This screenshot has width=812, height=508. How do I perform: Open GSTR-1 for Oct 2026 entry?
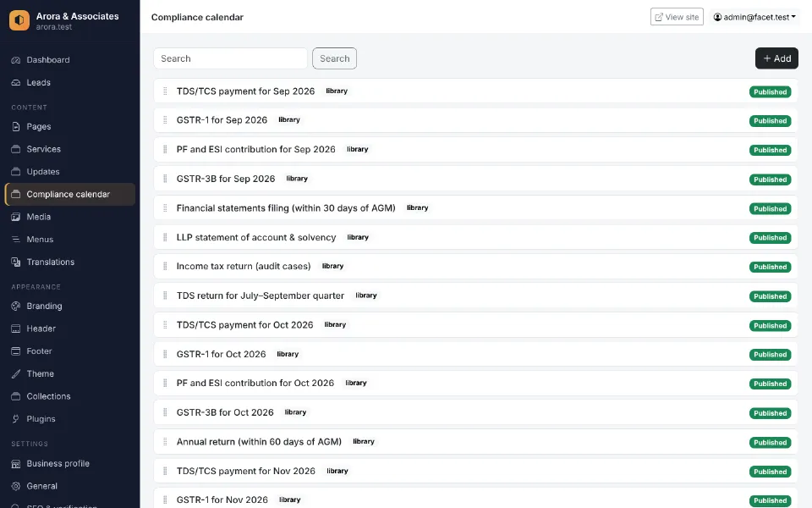221,354
